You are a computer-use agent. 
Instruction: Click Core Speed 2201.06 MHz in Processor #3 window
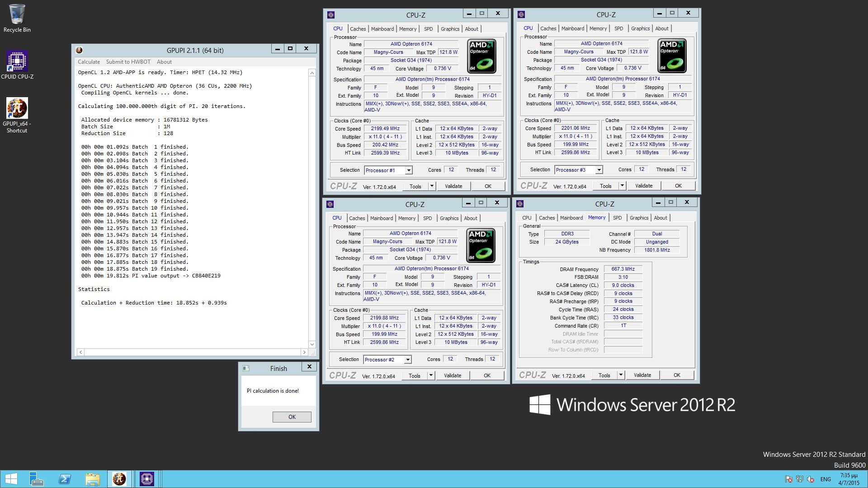576,128
